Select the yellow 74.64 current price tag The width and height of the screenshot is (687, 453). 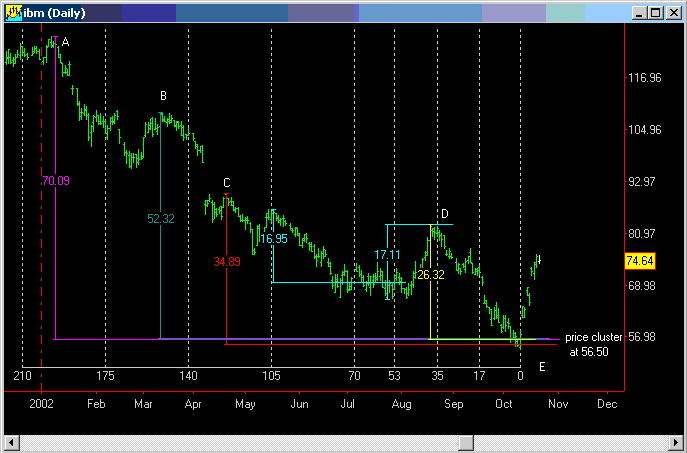639,260
